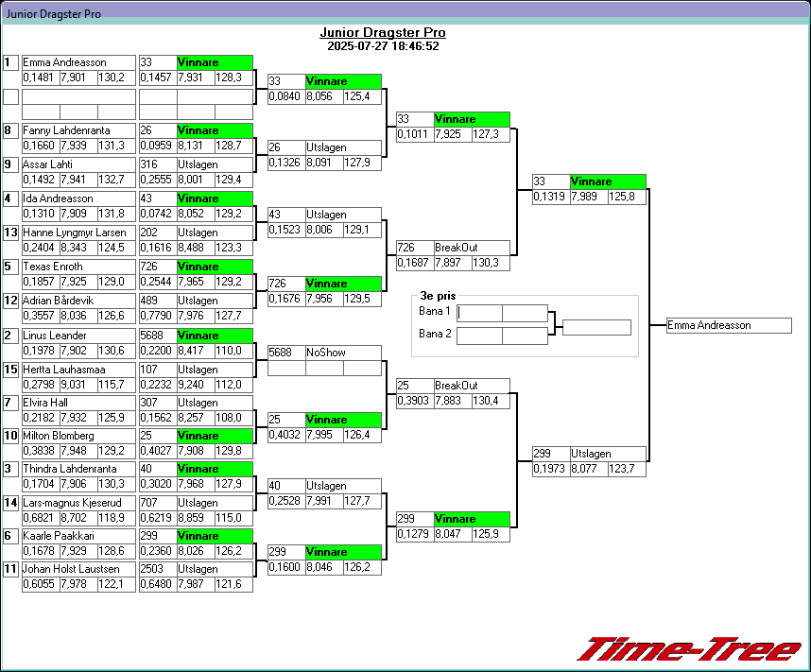Click the 3e pris result box
The width and height of the screenshot is (811, 672).
pyautogui.click(x=596, y=327)
